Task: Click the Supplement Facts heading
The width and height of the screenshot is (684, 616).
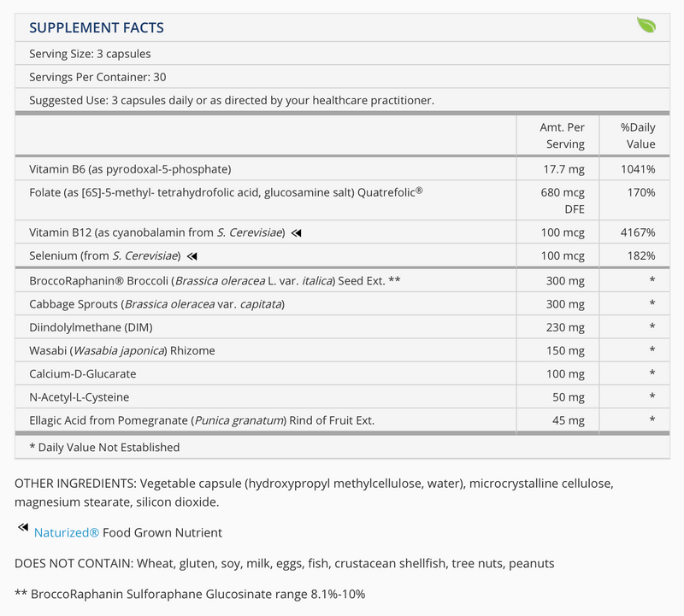Action: pos(97,27)
